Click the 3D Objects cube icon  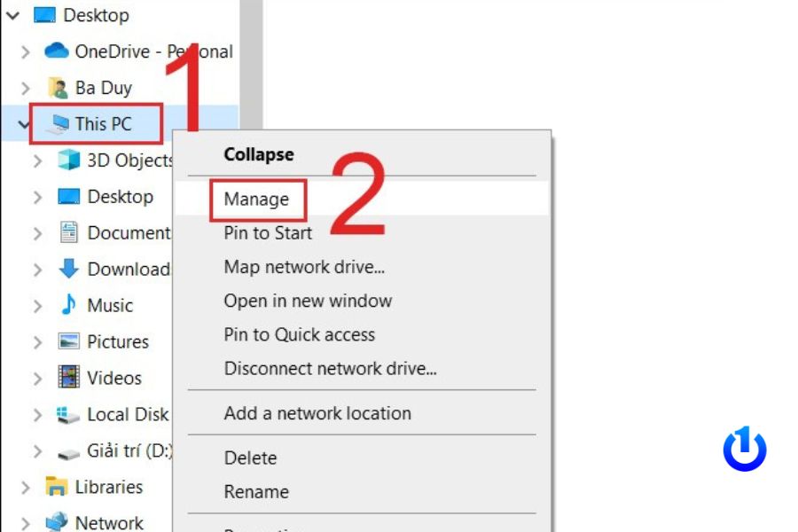click(68, 160)
